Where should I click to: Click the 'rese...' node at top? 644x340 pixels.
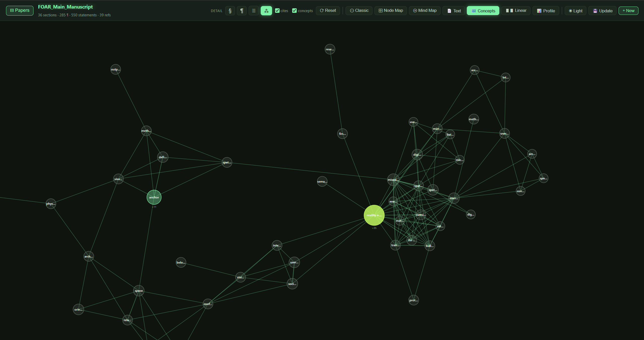(330, 49)
